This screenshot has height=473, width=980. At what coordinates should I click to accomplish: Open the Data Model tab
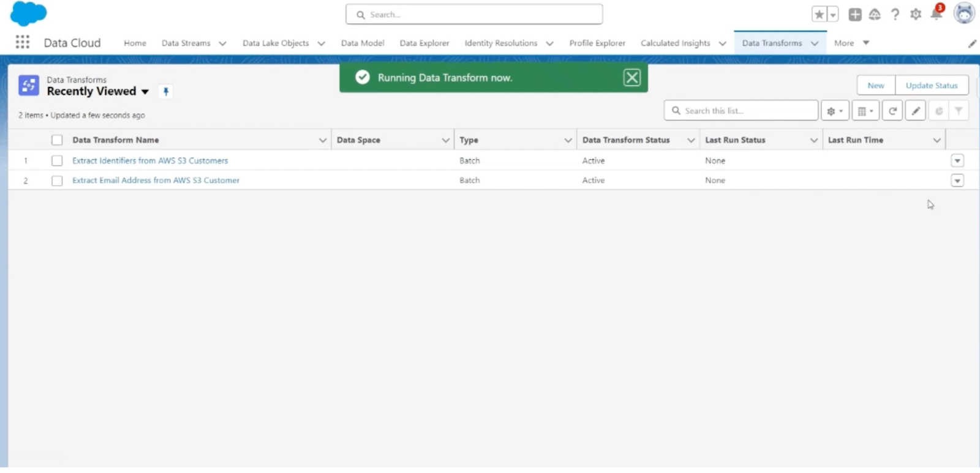point(363,43)
